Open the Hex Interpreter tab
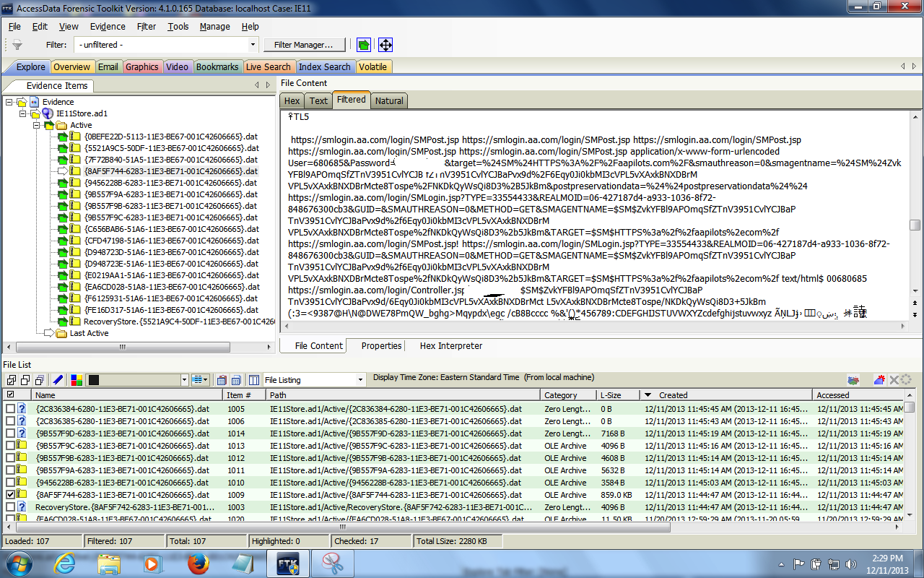Screen dimensions: 924x578 451,346
